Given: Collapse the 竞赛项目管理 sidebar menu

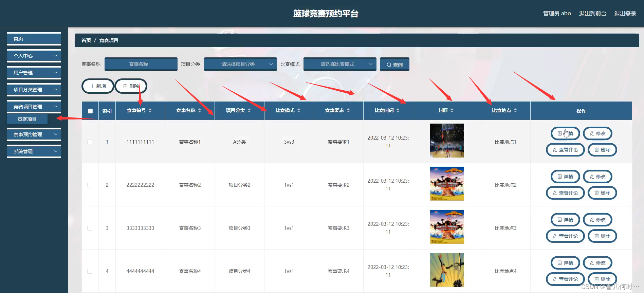Looking at the screenshot, I should (34, 107).
